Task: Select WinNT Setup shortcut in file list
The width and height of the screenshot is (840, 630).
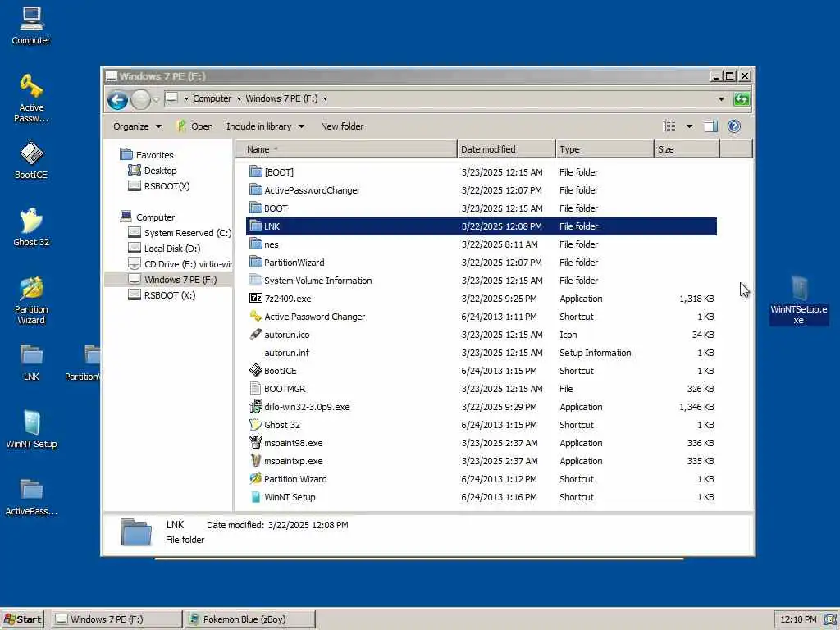Action: [282, 497]
